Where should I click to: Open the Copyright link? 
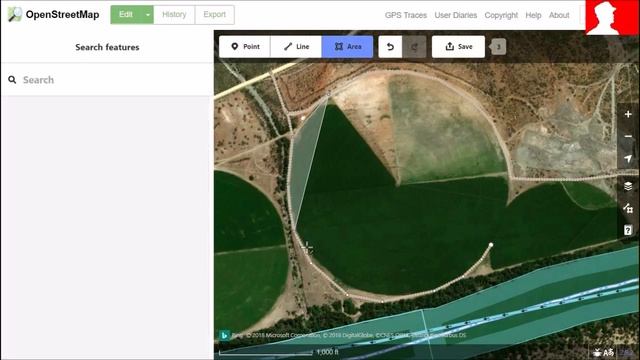(501, 15)
